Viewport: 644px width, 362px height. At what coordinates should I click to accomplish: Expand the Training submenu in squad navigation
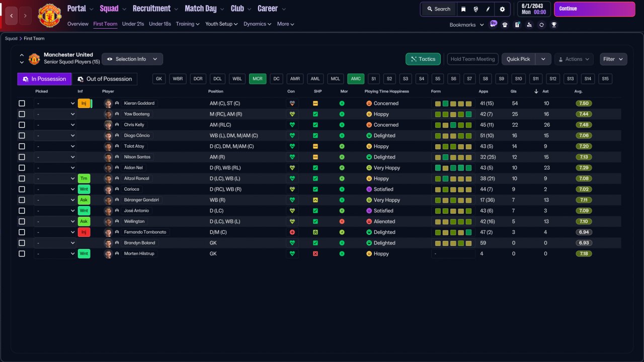(x=188, y=24)
